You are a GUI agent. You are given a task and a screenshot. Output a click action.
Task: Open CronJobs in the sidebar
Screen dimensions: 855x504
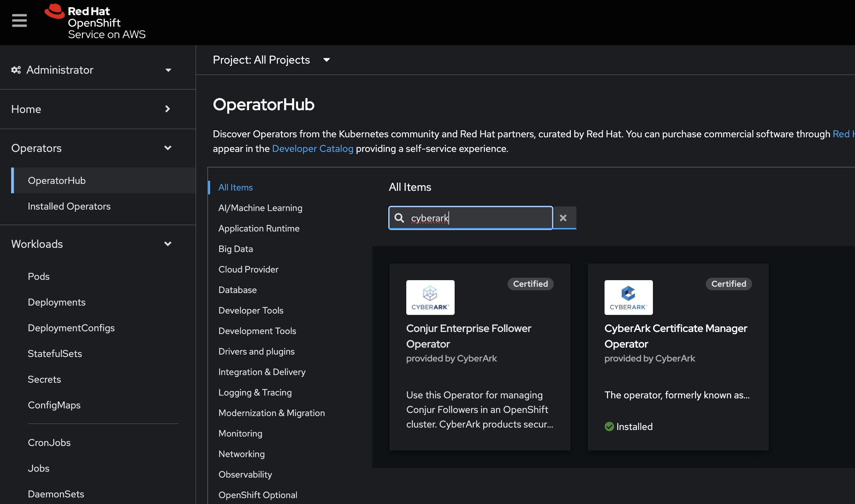point(49,442)
